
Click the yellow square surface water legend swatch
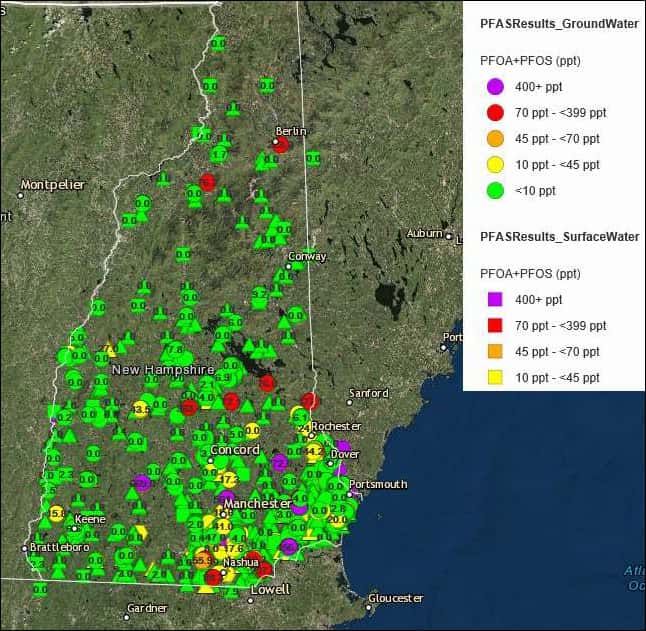495,377
